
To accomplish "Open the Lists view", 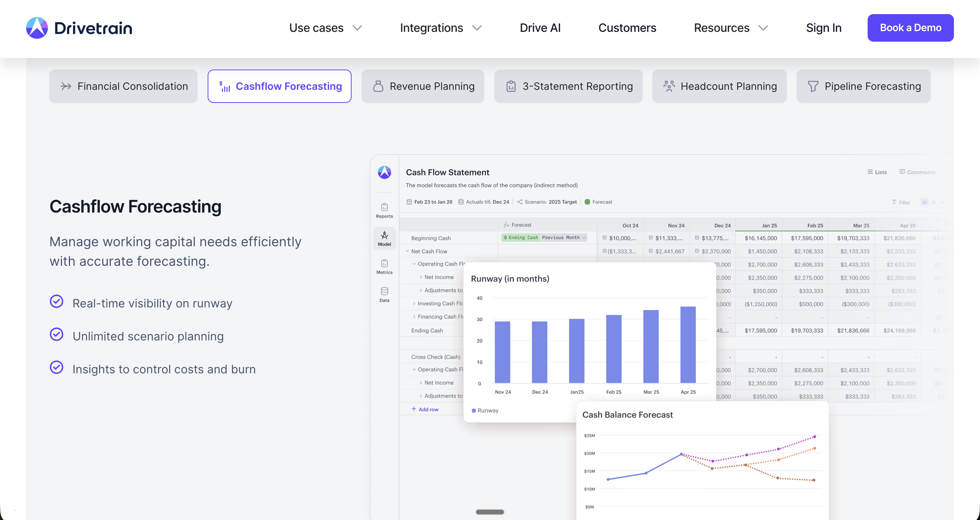I will coord(877,172).
